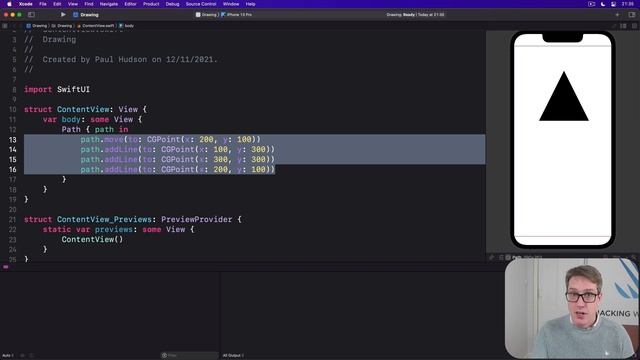Viewport: 640px width, 360px height.
Task: Click the ContentView.swift breadcrumb
Action: tap(96, 26)
